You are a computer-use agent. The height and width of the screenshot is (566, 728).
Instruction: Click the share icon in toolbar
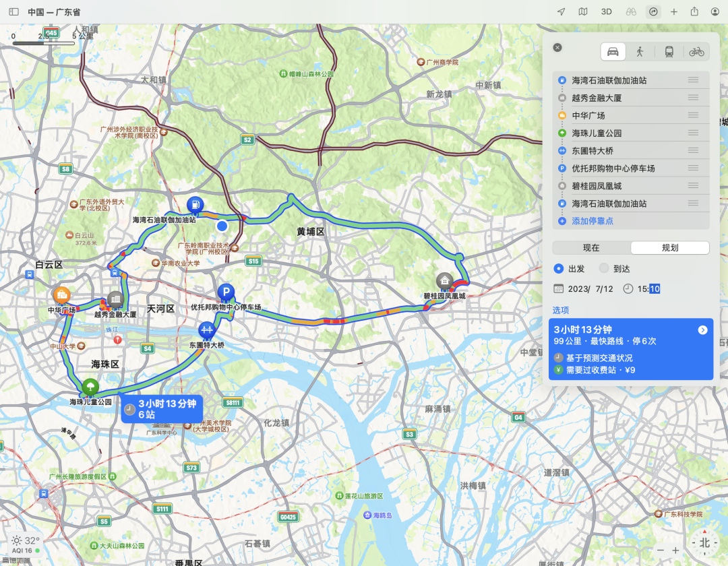(694, 11)
